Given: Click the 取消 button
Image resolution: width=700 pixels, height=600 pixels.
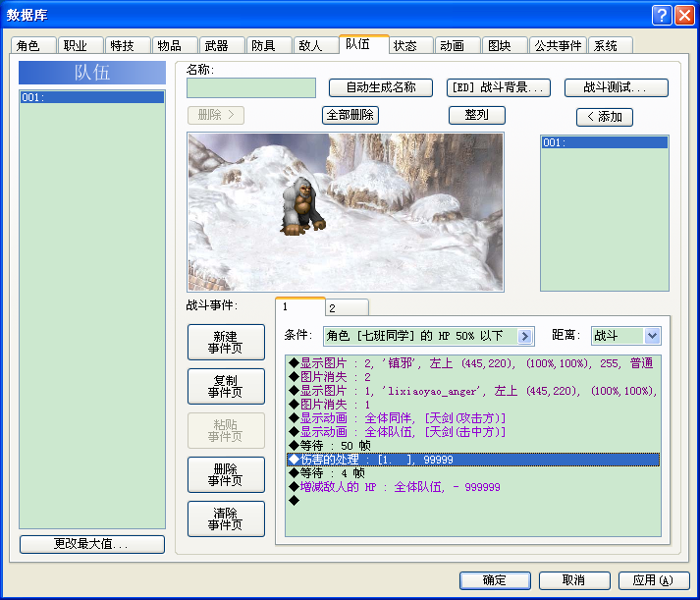Looking at the screenshot, I should click(x=574, y=580).
